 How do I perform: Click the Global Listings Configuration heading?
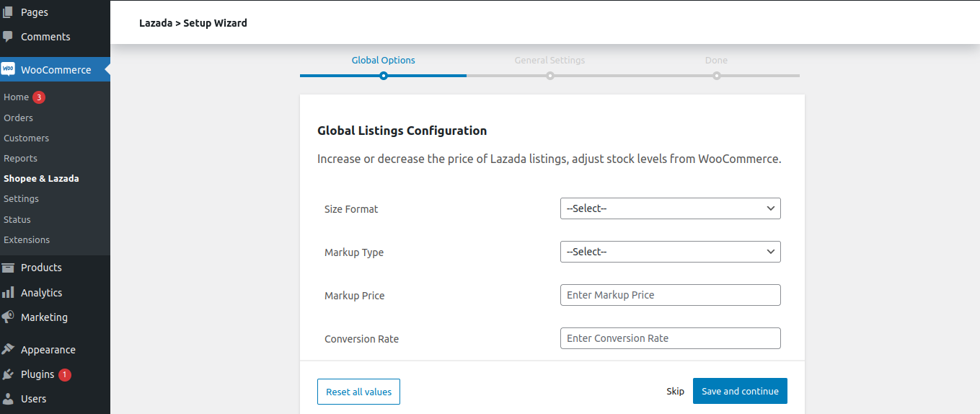click(402, 131)
